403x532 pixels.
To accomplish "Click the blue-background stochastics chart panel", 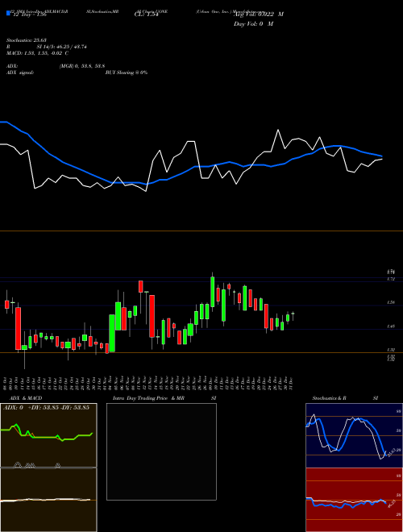I will pos(355,435).
